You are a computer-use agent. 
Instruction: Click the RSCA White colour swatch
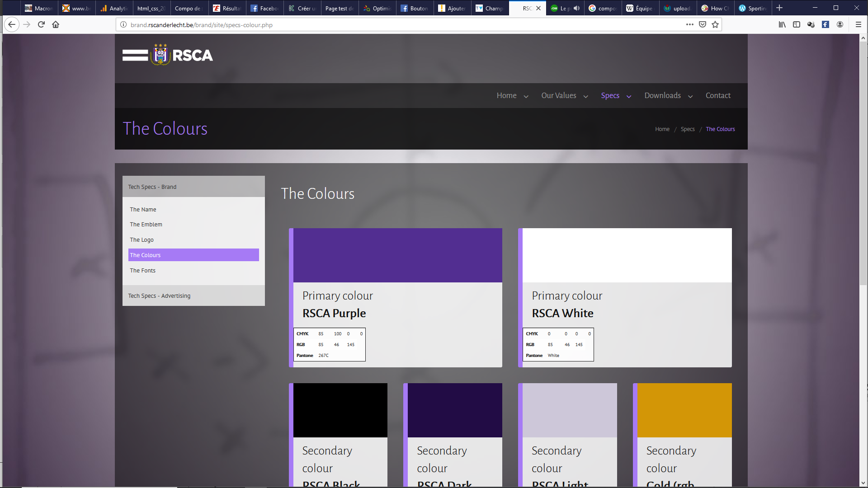627,255
